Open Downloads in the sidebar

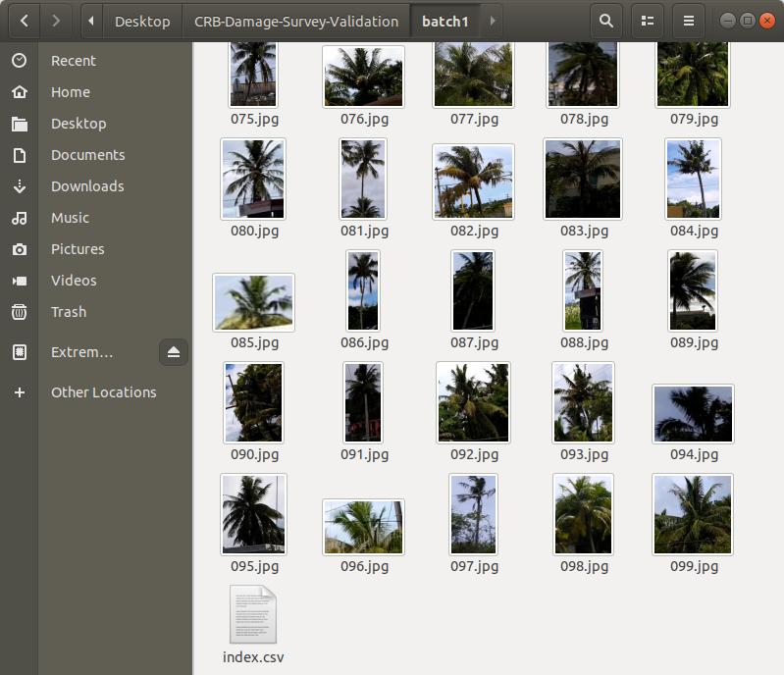coord(87,186)
